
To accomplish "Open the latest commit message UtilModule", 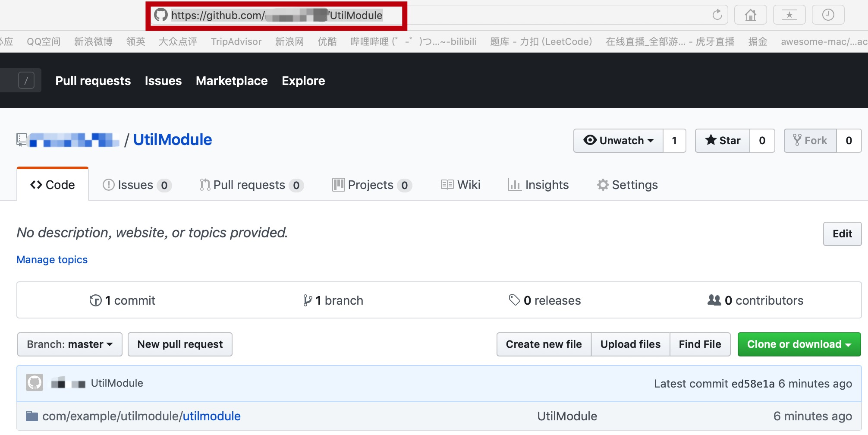I will pyautogui.click(x=117, y=383).
